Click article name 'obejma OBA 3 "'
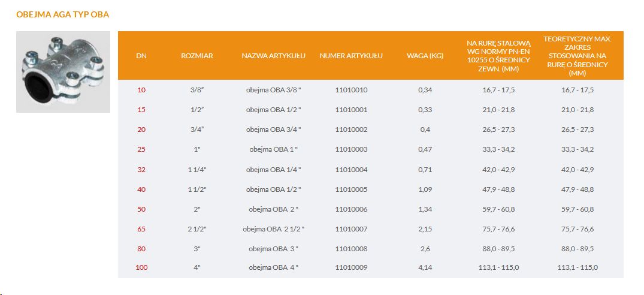Viewport: 644px width, 295px height. [274, 249]
